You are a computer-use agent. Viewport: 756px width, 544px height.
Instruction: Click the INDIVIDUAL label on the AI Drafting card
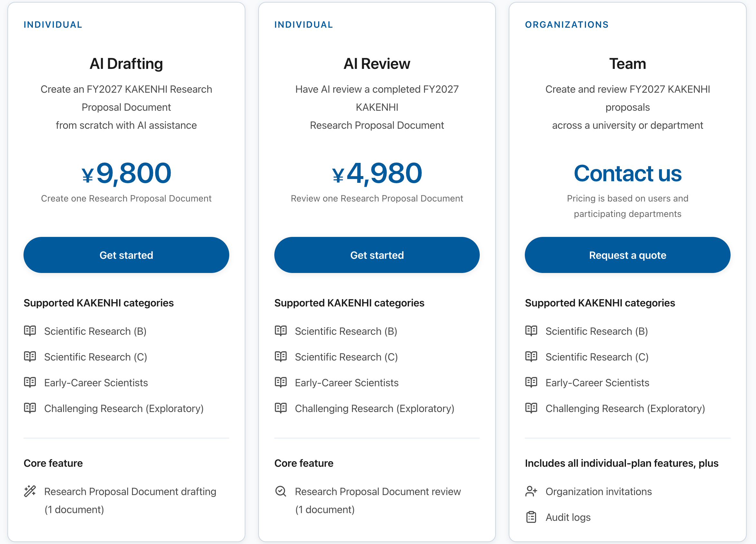(x=53, y=25)
